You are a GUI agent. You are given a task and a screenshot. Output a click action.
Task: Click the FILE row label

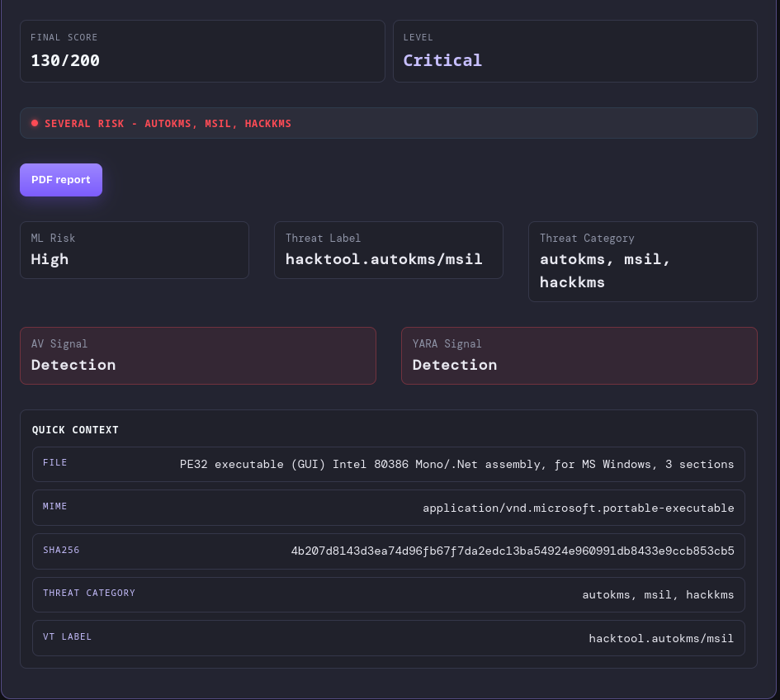54,463
